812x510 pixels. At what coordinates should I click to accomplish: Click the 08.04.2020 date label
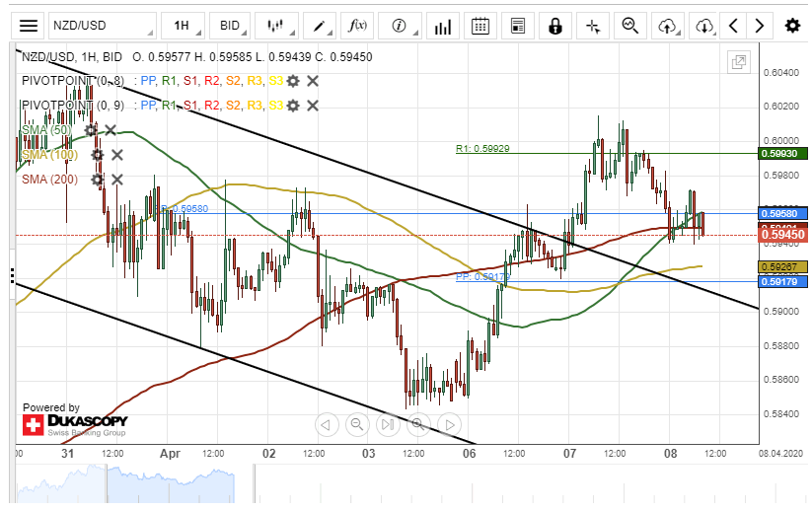tap(781, 454)
